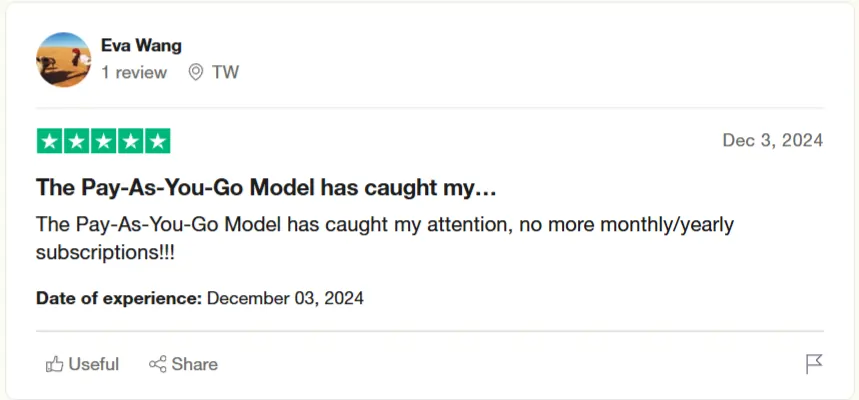Click the TW country label

[225, 72]
